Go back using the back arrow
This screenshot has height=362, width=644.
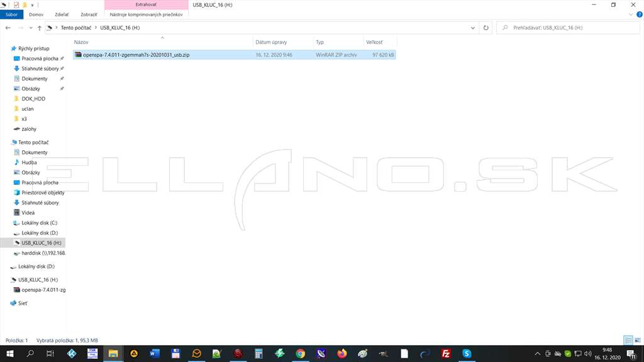[x=8, y=28]
